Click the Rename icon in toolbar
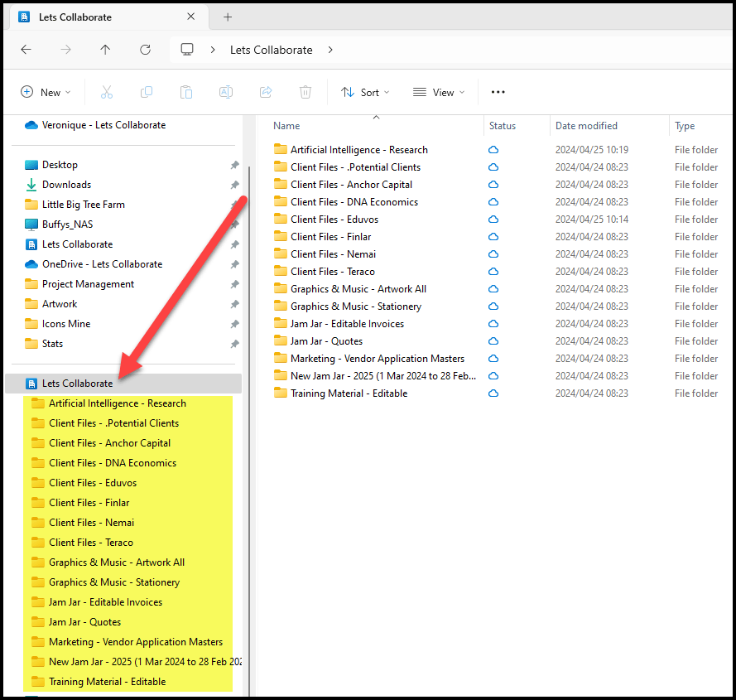736x700 pixels. tap(225, 92)
